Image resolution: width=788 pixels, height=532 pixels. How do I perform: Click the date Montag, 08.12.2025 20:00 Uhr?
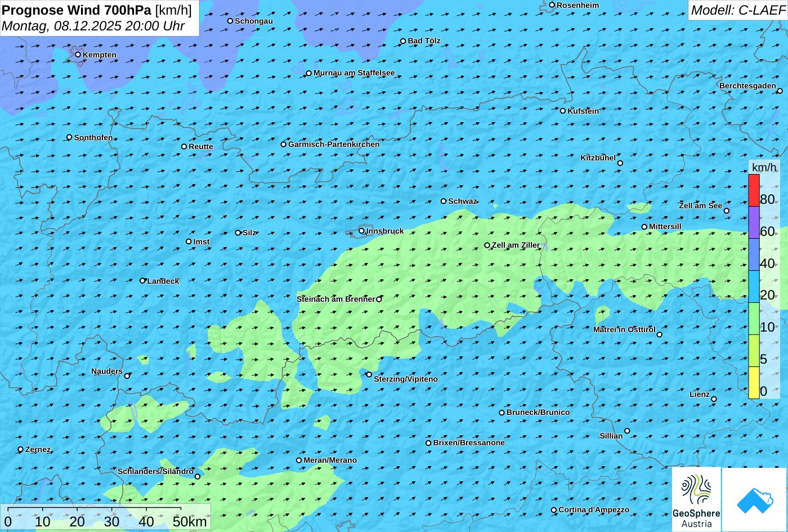click(x=93, y=26)
